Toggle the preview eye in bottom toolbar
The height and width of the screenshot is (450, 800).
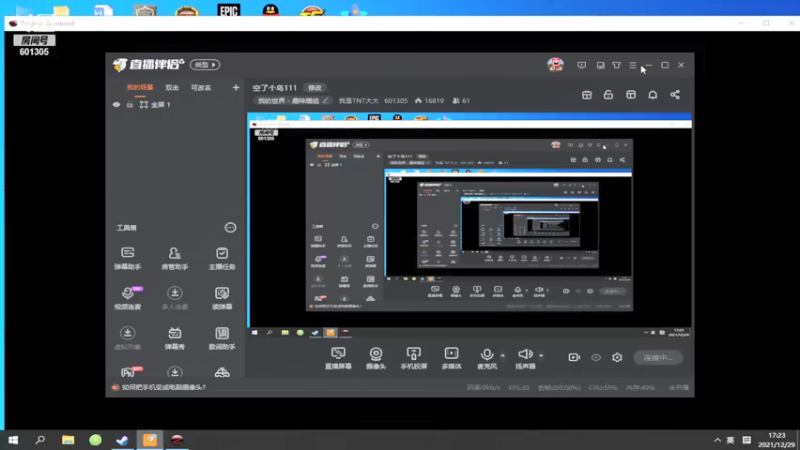pos(596,357)
